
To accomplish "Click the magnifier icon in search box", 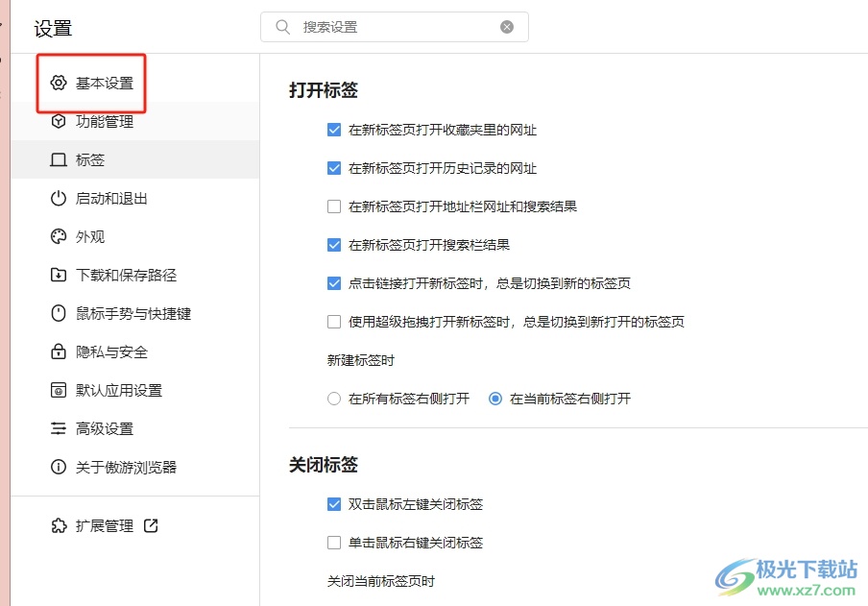I will (x=283, y=27).
